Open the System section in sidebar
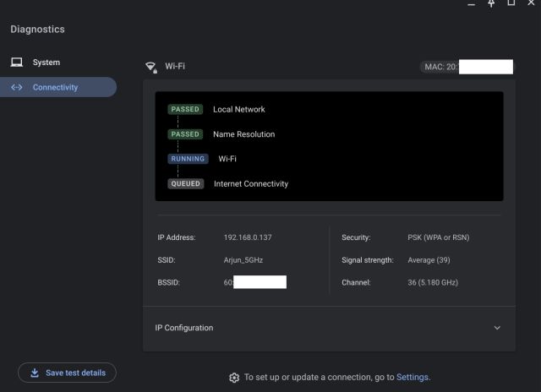Viewport: 541px width, 392px height. tap(46, 63)
